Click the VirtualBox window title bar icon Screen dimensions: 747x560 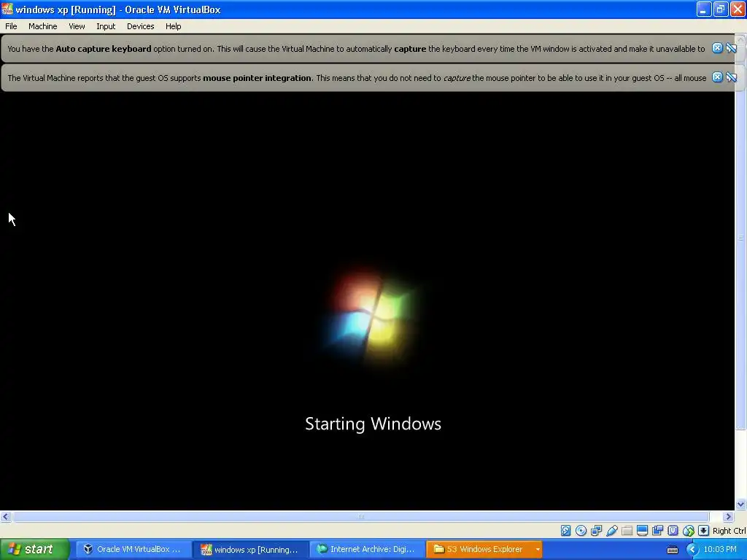(7, 9)
